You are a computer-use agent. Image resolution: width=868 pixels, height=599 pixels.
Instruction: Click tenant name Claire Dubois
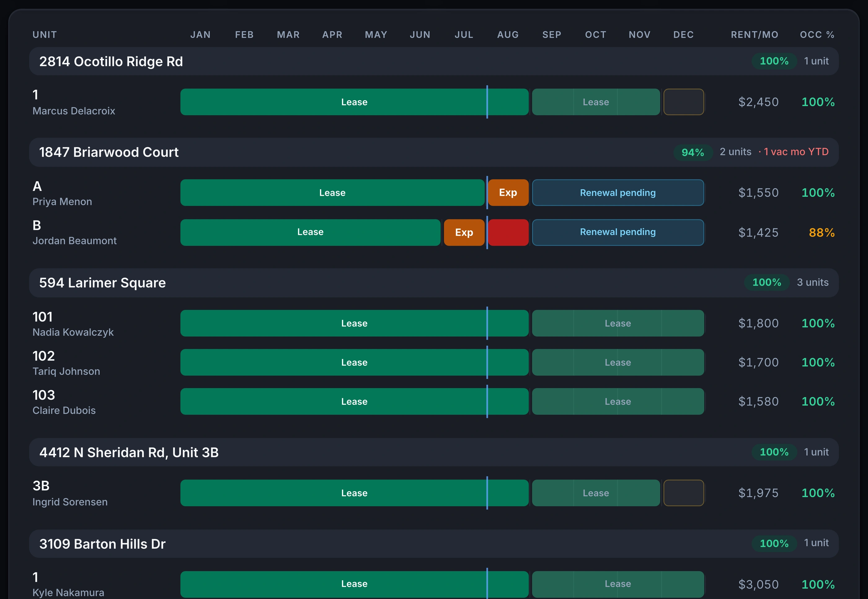point(64,410)
